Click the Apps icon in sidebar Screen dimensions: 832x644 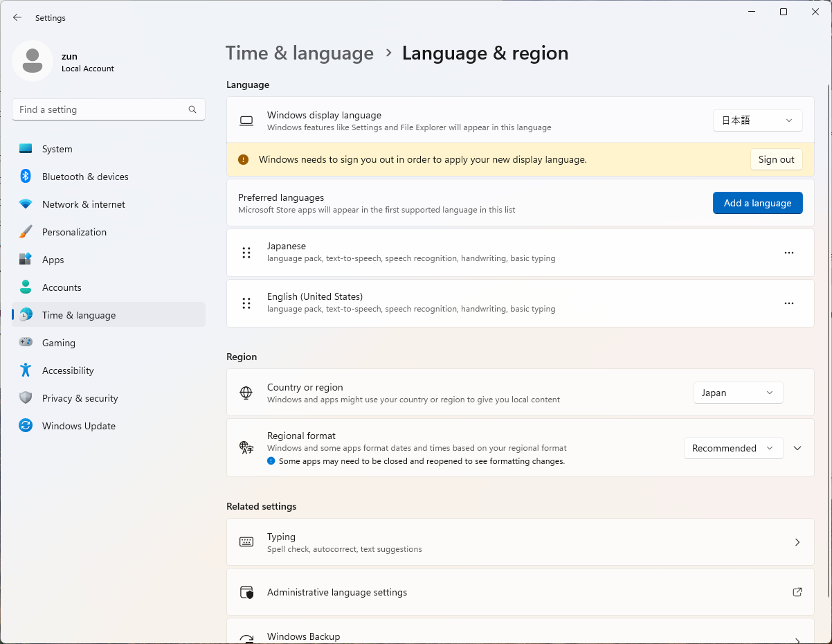tap(26, 260)
